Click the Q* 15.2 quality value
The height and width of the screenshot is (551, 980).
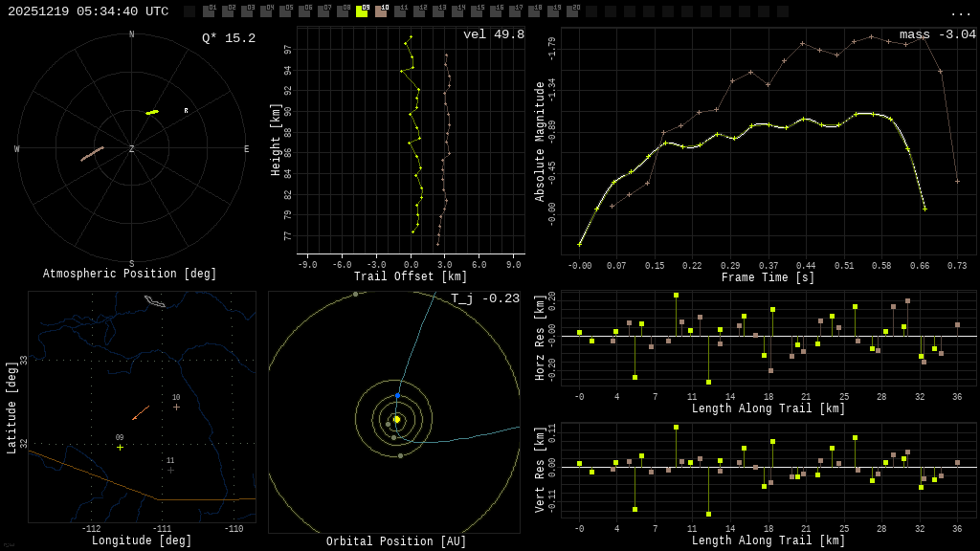coord(228,38)
